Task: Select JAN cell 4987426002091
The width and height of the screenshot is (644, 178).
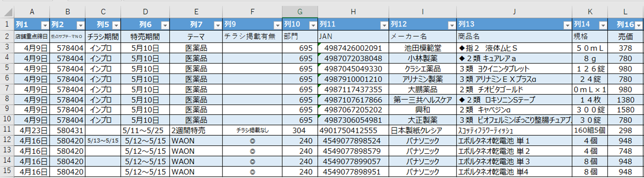Action: click(x=353, y=48)
